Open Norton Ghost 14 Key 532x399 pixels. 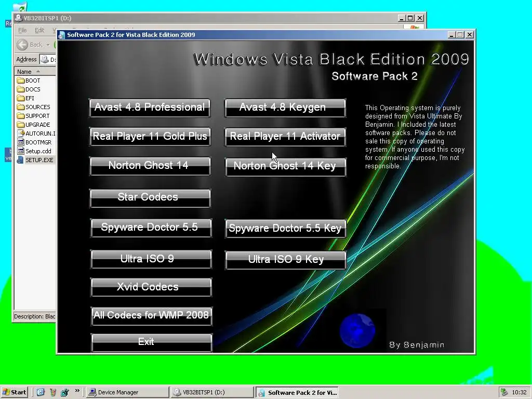coord(286,167)
